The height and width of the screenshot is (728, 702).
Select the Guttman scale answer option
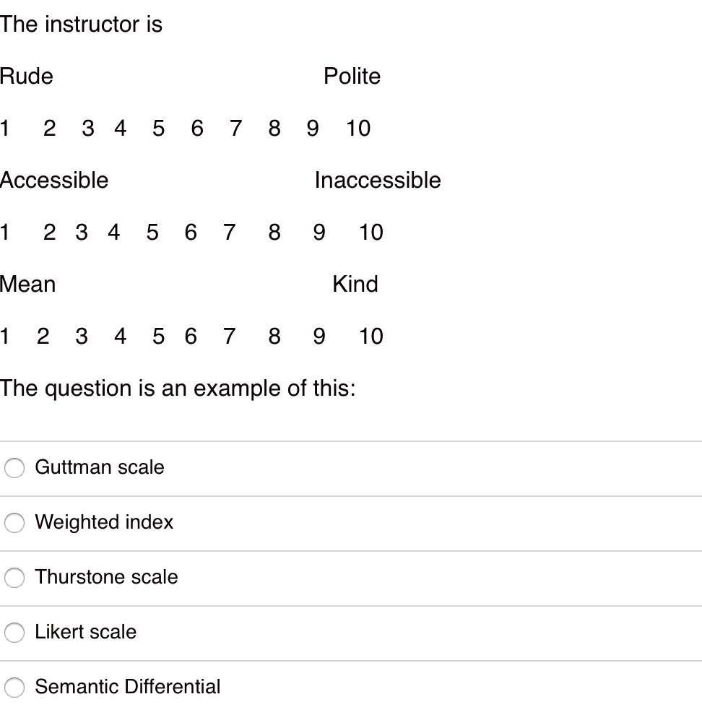[x=14, y=468]
